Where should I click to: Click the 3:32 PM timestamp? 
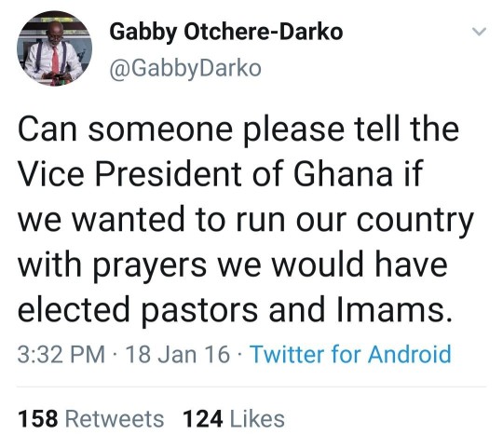pyautogui.click(x=61, y=355)
